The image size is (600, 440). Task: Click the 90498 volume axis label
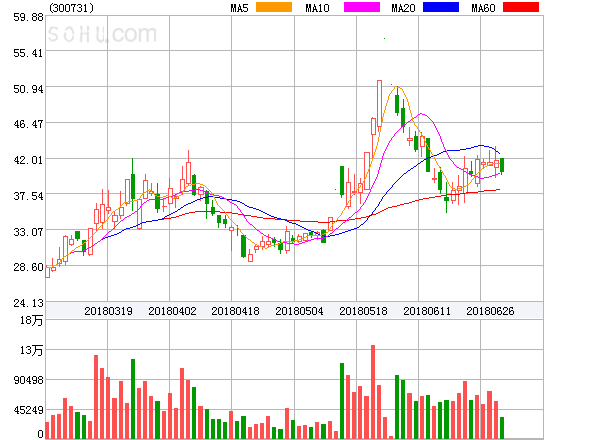(x=28, y=380)
